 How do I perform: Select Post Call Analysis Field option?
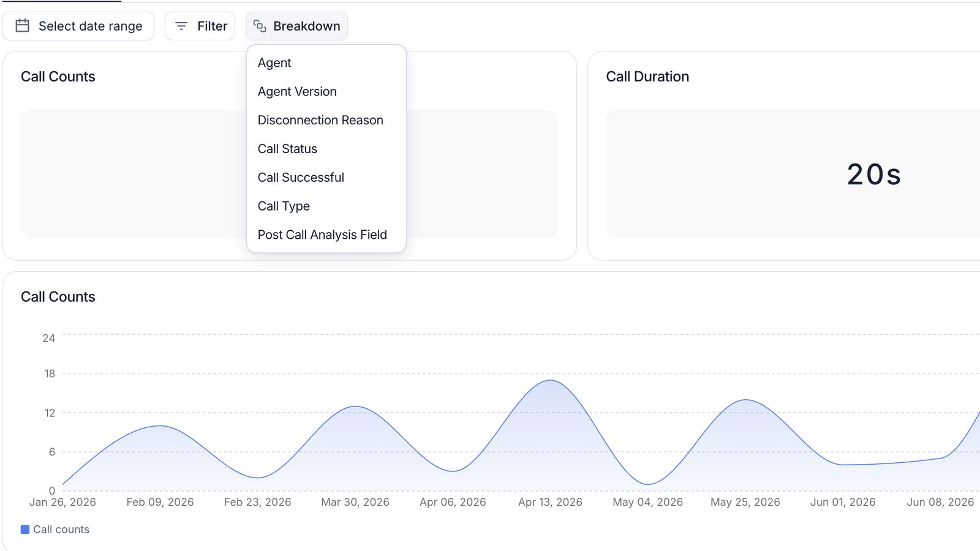(x=326, y=234)
